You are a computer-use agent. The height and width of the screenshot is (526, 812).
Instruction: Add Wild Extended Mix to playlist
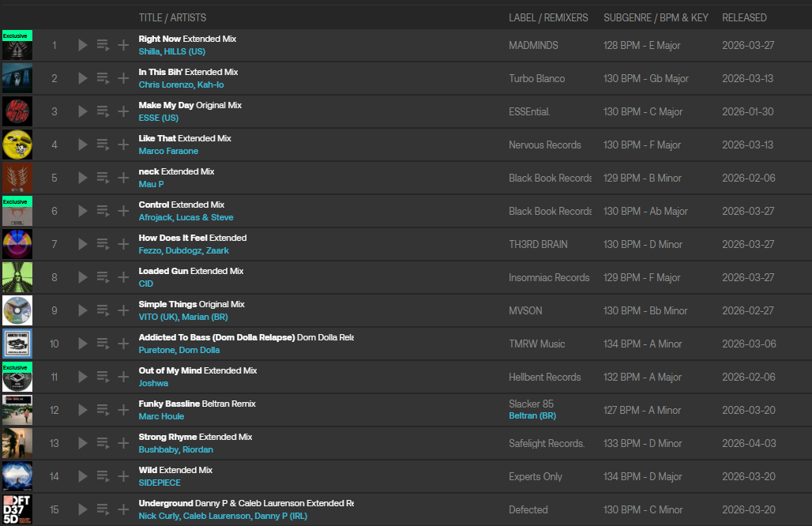tap(123, 476)
